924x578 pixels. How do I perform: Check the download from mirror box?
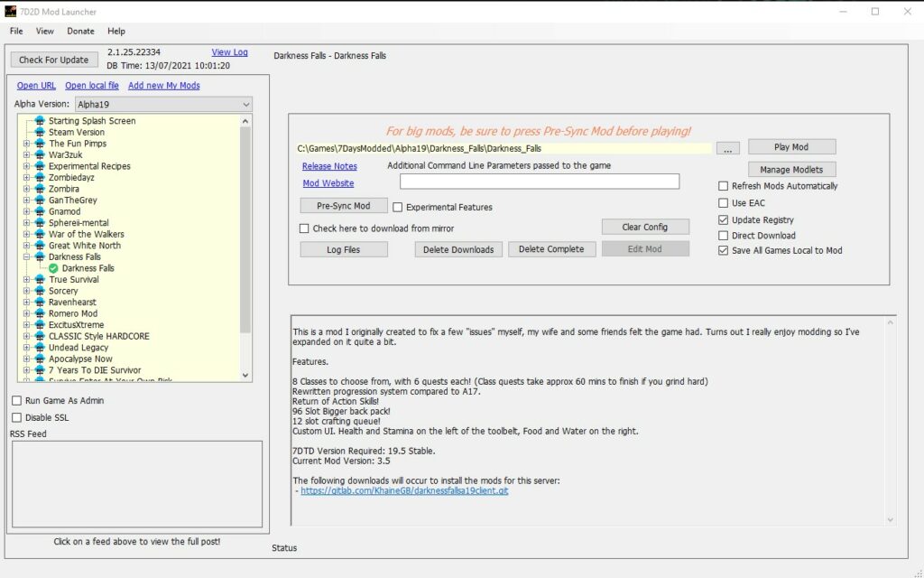[304, 228]
